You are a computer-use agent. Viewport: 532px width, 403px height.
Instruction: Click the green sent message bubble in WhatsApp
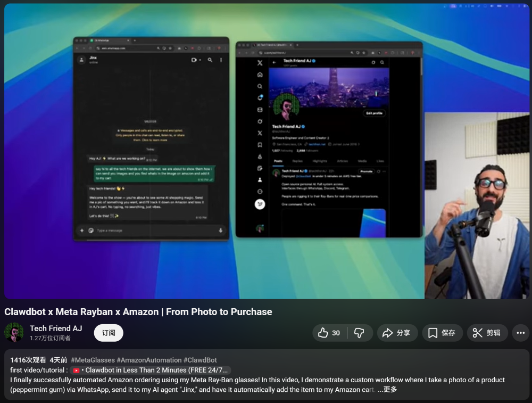click(154, 174)
